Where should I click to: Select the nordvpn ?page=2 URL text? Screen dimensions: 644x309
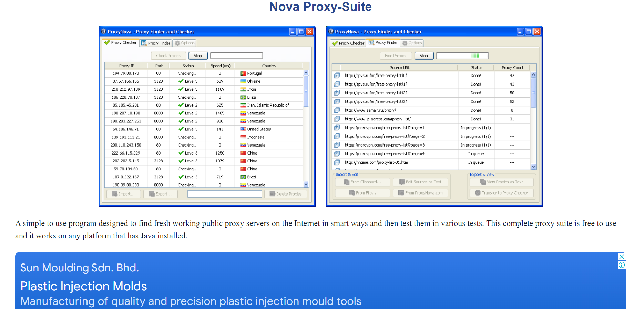click(x=385, y=136)
